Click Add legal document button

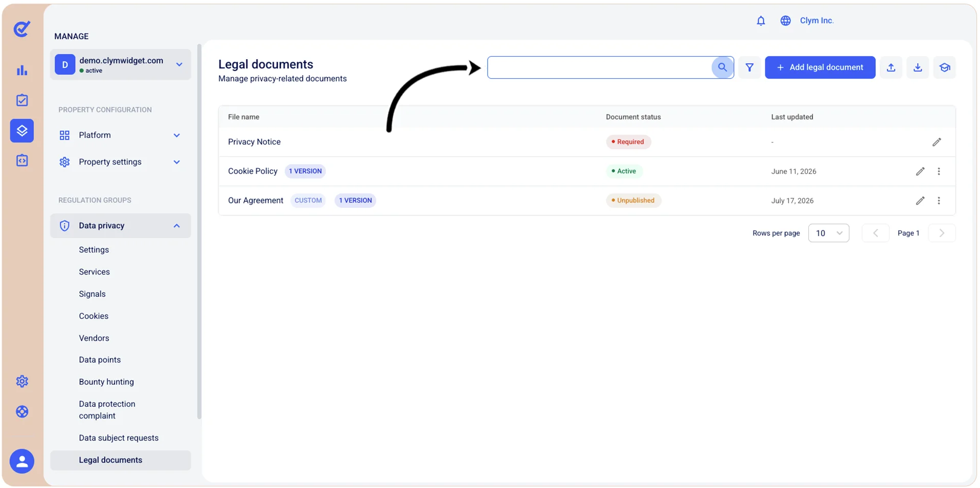[x=820, y=67]
